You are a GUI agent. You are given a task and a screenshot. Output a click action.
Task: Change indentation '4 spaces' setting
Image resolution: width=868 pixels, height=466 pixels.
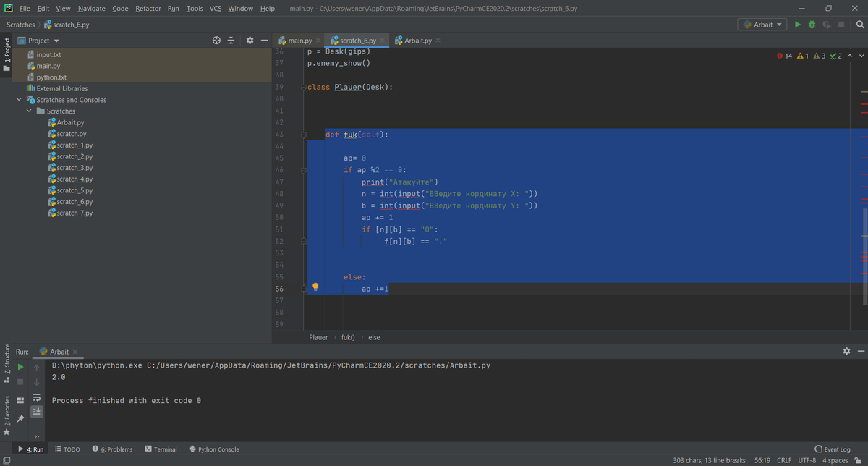click(x=835, y=460)
